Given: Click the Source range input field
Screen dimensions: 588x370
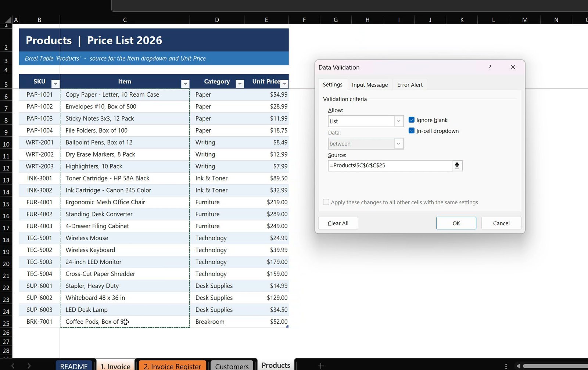Looking at the screenshot, I should click(390, 165).
